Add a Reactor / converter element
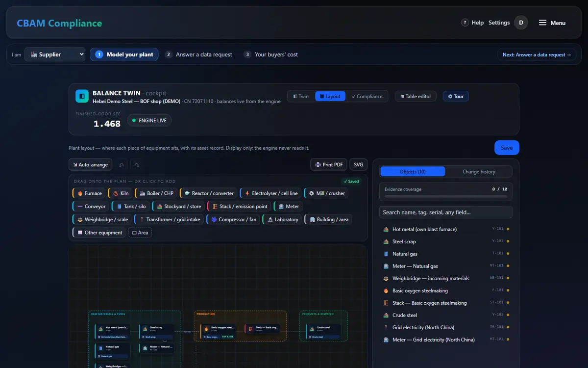This screenshot has height=368, width=588. pos(208,193)
